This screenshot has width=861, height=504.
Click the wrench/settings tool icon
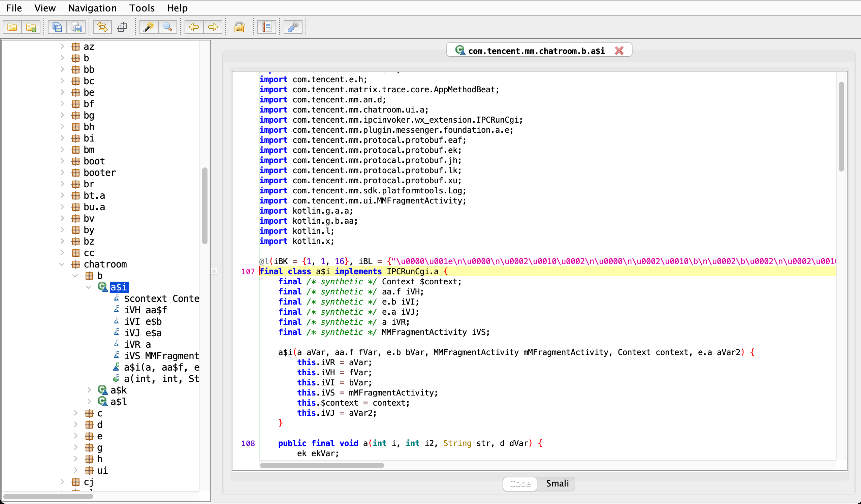click(x=293, y=27)
